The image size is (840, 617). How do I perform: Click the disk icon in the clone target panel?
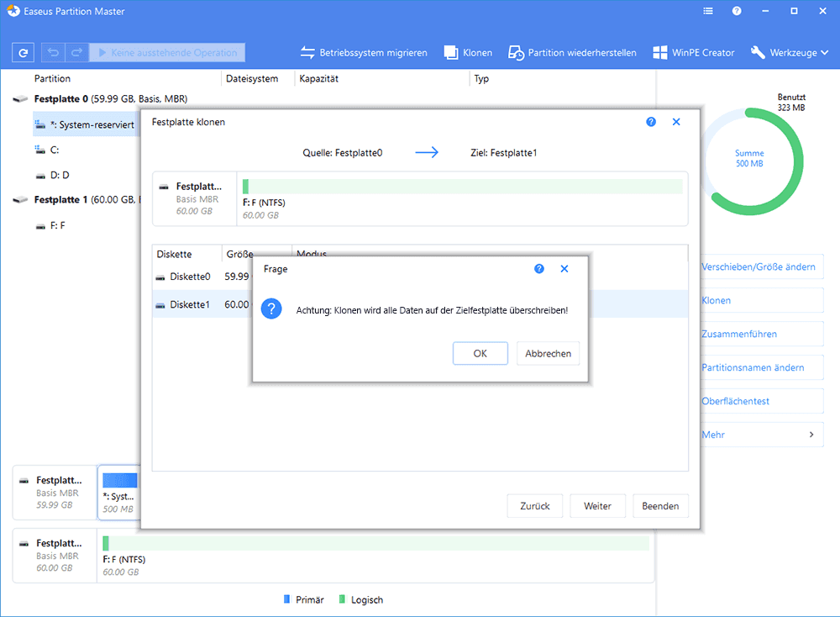point(164,187)
